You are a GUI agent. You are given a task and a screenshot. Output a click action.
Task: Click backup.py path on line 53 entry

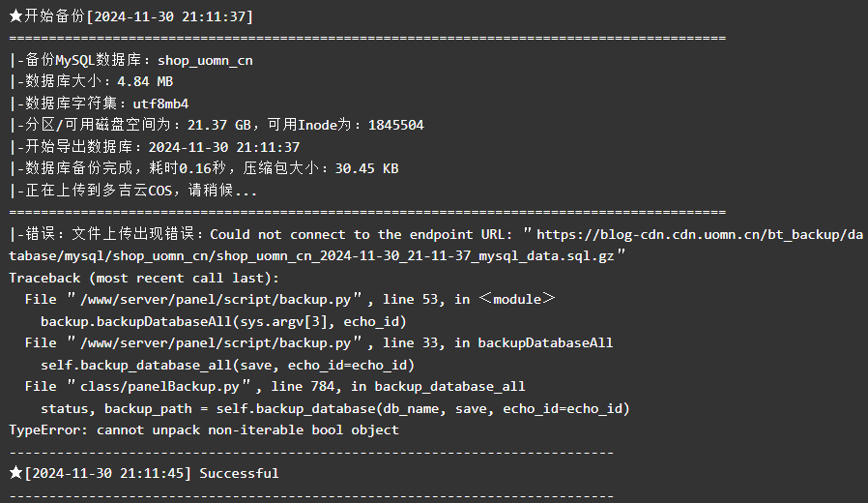tap(216, 300)
